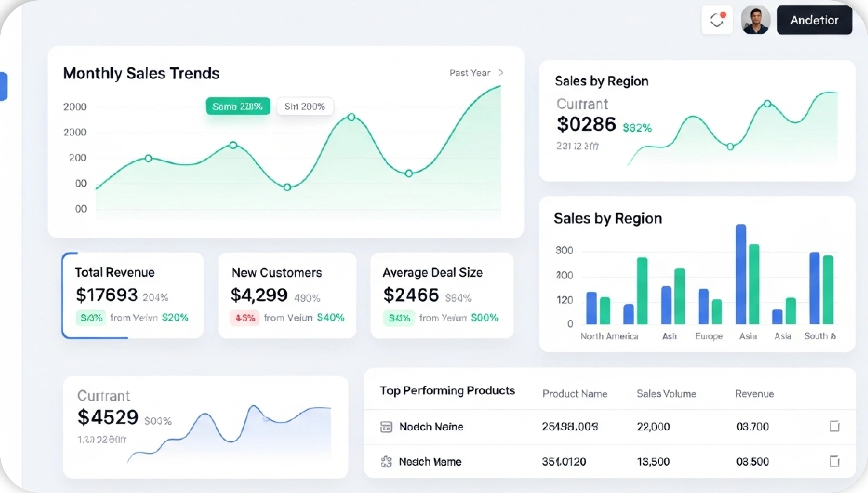Select the Nodch Name product row label
This screenshot has height=493, width=868.
[x=431, y=426]
